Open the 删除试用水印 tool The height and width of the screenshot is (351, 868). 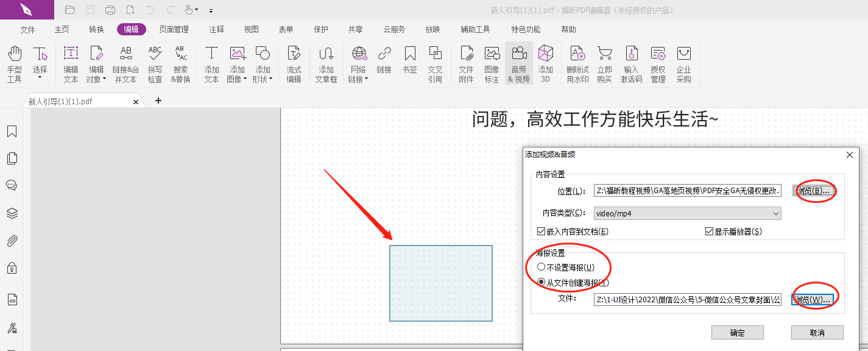[x=577, y=63]
